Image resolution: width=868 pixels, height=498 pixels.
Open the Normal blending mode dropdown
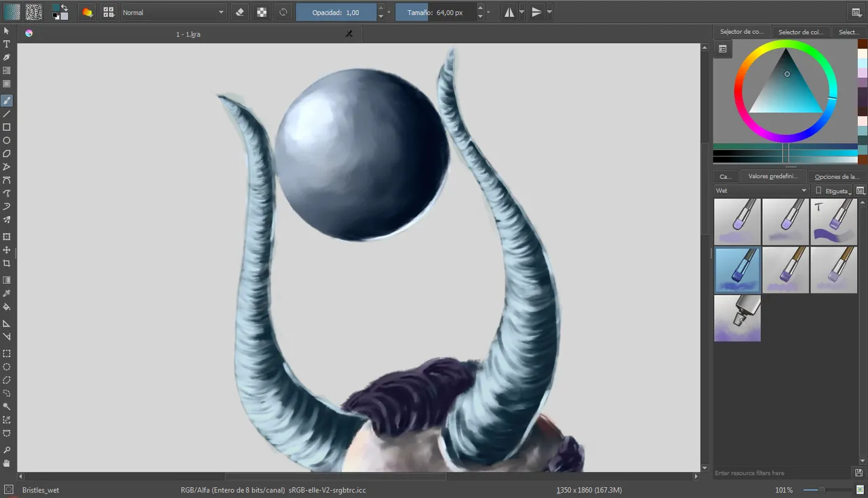click(174, 12)
